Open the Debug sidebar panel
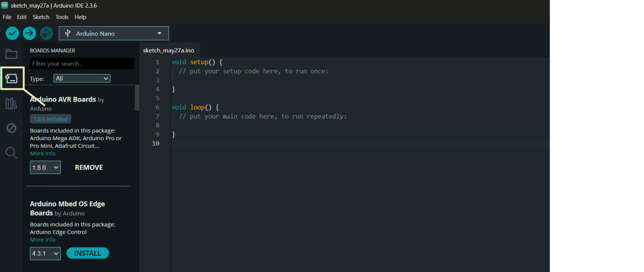Viewport: 644px width, 272px height. (11, 128)
